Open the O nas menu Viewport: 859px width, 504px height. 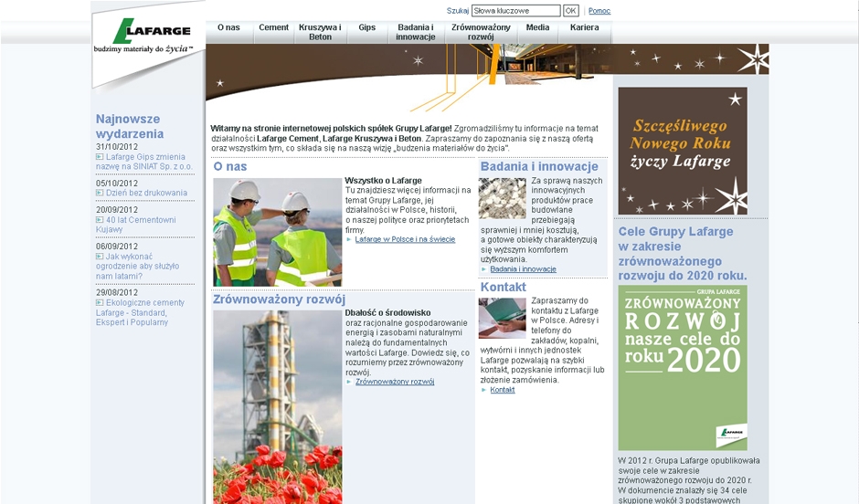tap(229, 27)
